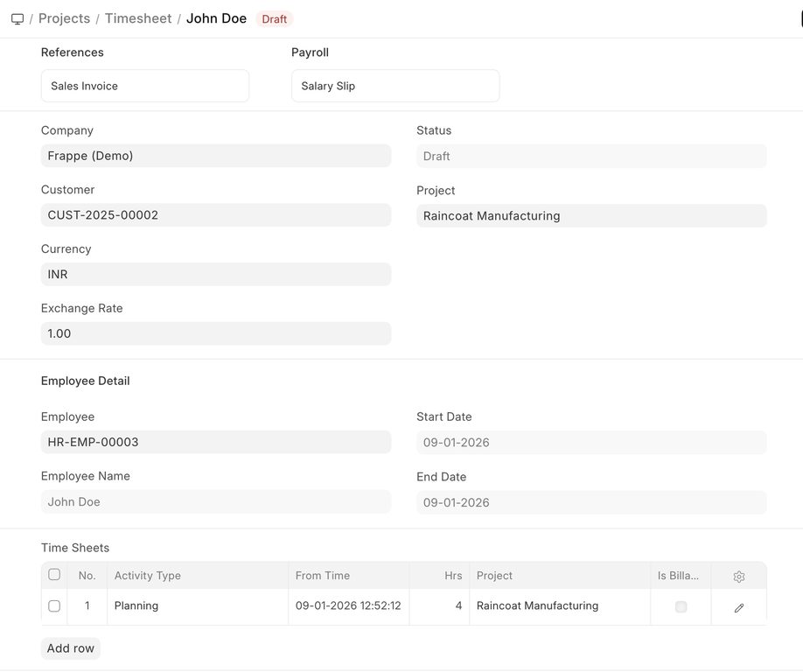803x672 pixels.
Task: Edit the Planning row with pencil icon
Action: (x=738, y=607)
